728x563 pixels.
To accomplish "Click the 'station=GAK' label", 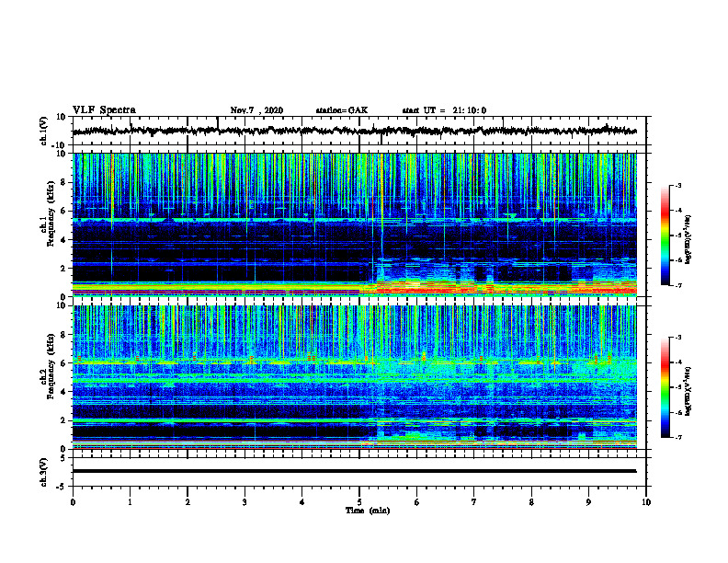I will (x=342, y=110).
